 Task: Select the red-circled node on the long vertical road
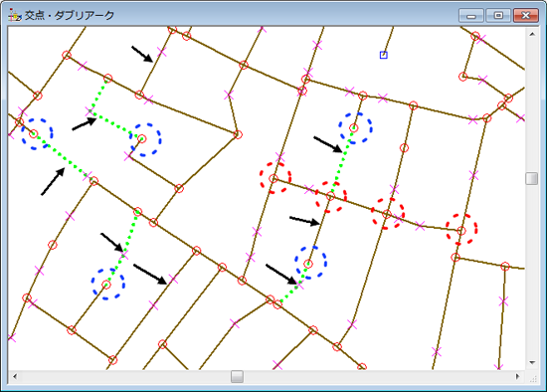(x=404, y=148)
